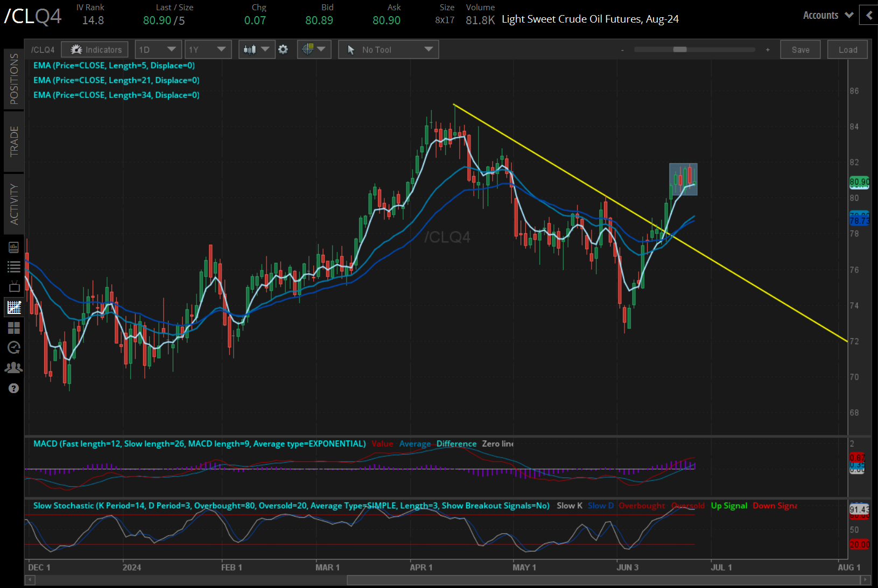This screenshot has width=878, height=588.
Task: Open the chart settings gear icon
Action: 283,50
